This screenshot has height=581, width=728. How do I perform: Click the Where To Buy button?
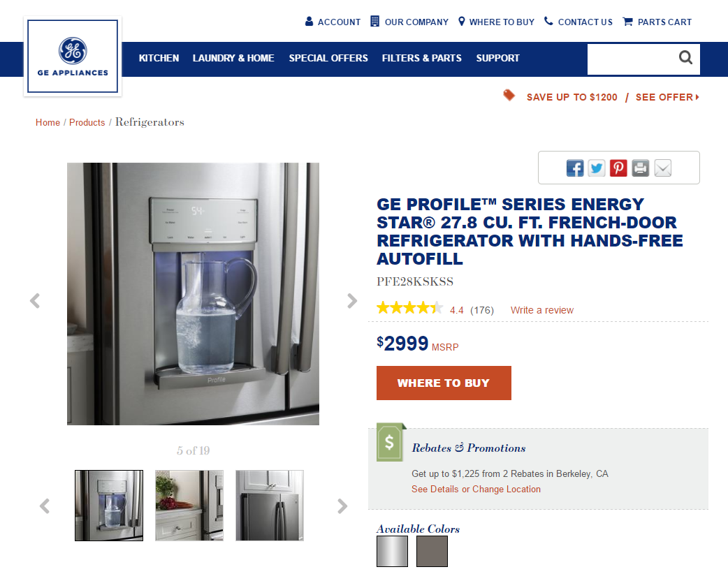click(x=444, y=383)
